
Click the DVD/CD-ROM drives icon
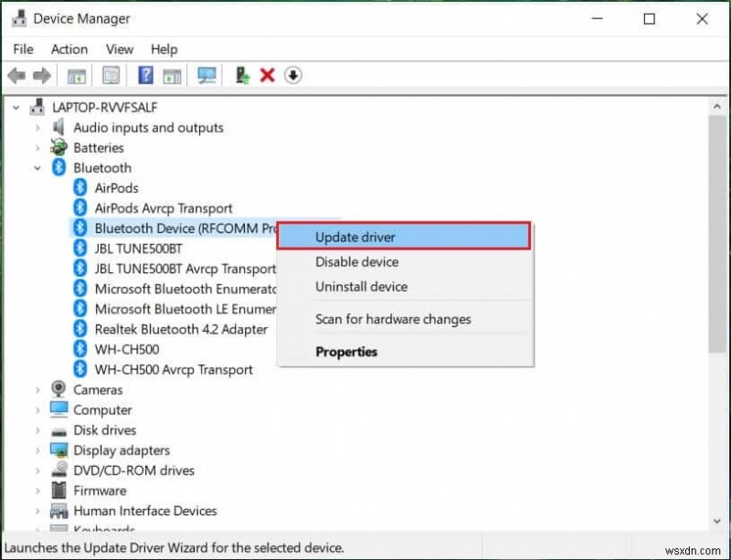point(58,470)
